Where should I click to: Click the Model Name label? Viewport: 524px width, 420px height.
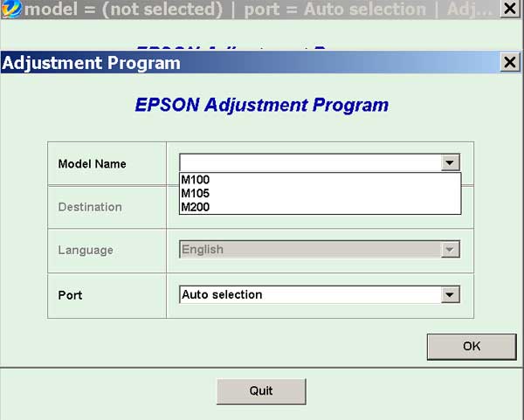(x=92, y=164)
